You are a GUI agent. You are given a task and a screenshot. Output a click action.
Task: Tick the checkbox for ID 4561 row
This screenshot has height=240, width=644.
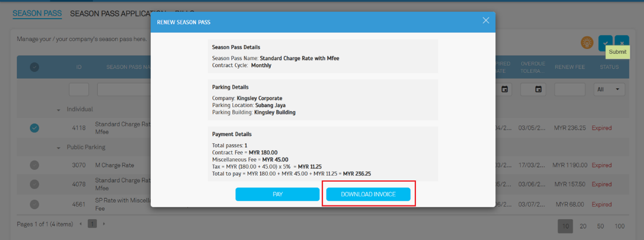coord(35,204)
